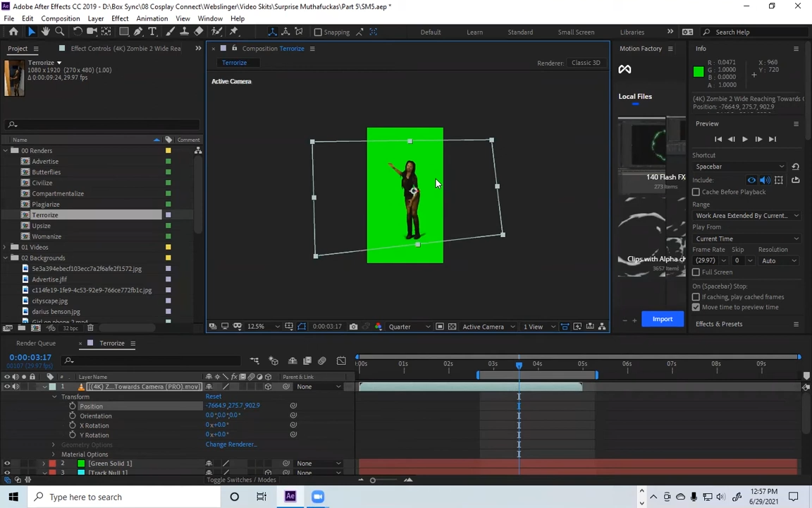This screenshot has width=812, height=508.
Task: Hide the Green Solid 1 layer
Action: (7, 464)
